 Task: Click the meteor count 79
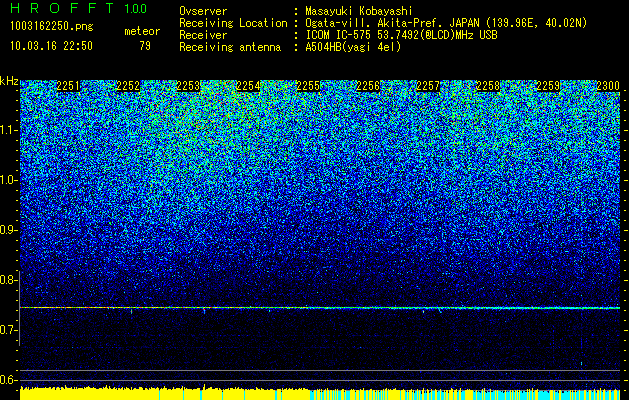pos(145,46)
